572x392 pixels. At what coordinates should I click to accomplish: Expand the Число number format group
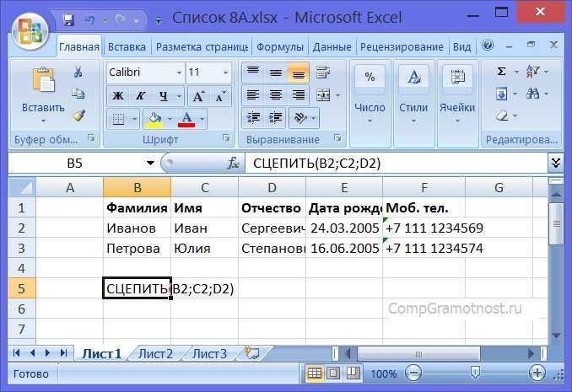[x=370, y=102]
